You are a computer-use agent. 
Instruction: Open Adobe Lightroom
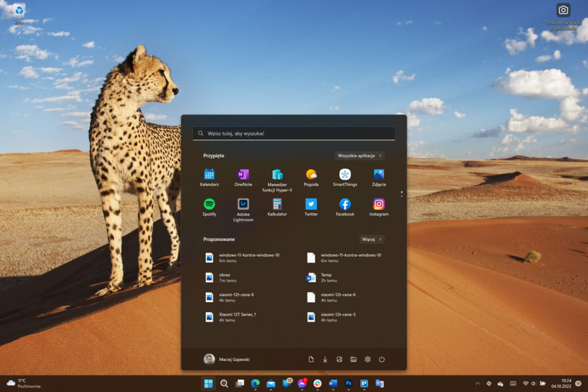coord(243,210)
